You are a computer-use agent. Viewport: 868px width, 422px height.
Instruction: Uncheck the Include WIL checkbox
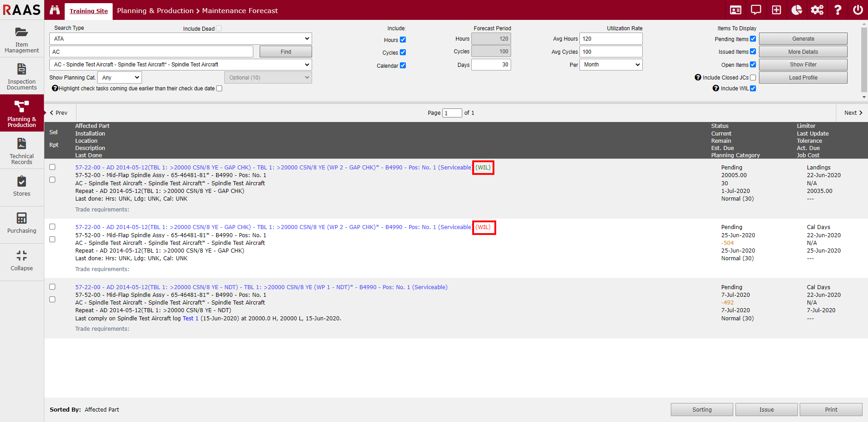pyautogui.click(x=753, y=89)
